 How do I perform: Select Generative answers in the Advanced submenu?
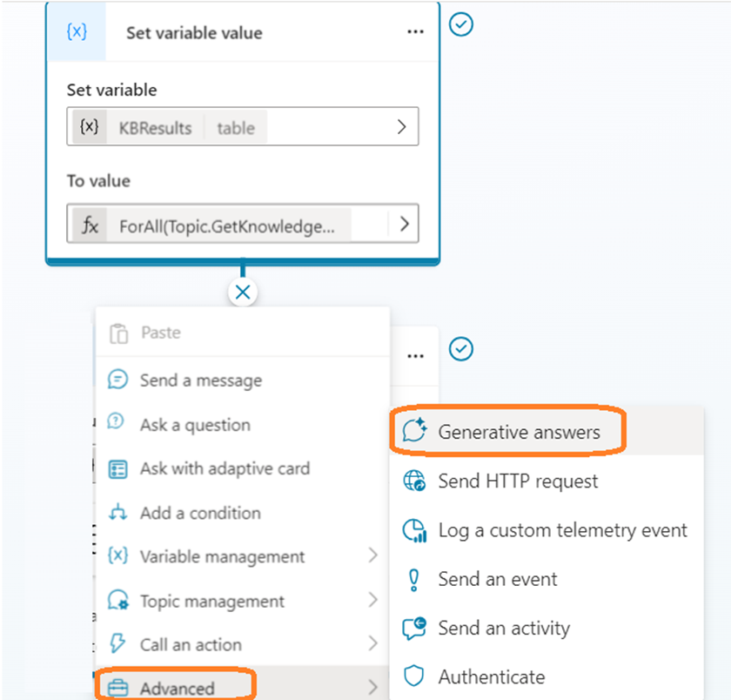tap(519, 432)
